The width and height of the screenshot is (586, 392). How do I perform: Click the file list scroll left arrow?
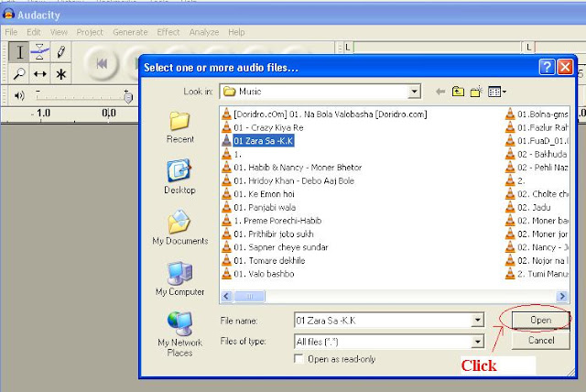coord(226,297)
